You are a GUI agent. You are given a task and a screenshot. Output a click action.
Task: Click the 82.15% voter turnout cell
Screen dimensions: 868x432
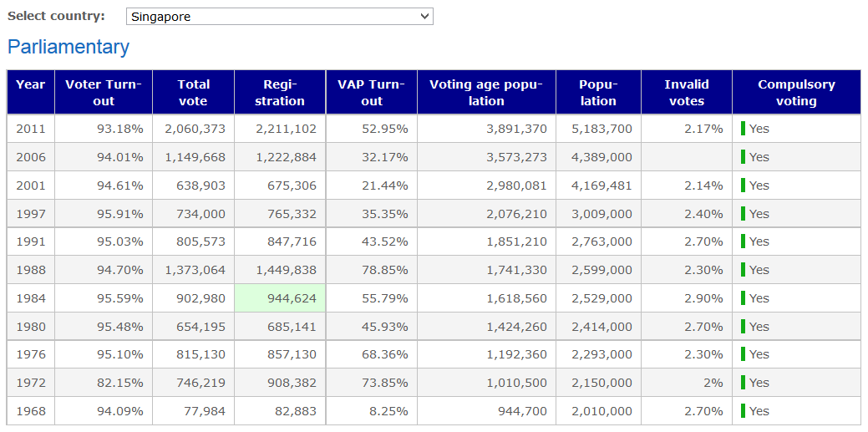pos(104,383)
